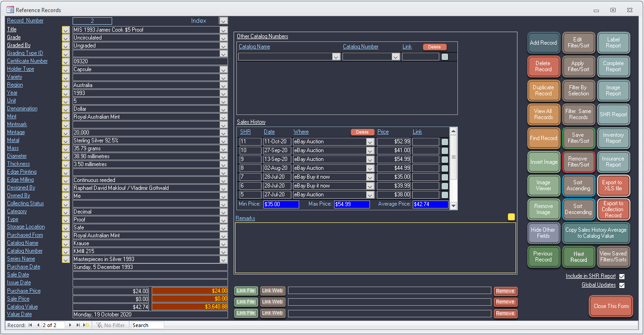Image resolution: width=644 pixels, height=335 pixels.
Task: Click the Record Number label link
Action: (x=25, y=20)
